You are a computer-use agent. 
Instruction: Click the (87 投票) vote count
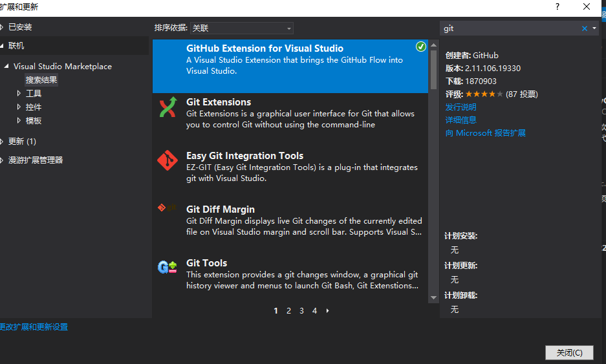pos(522,94)
